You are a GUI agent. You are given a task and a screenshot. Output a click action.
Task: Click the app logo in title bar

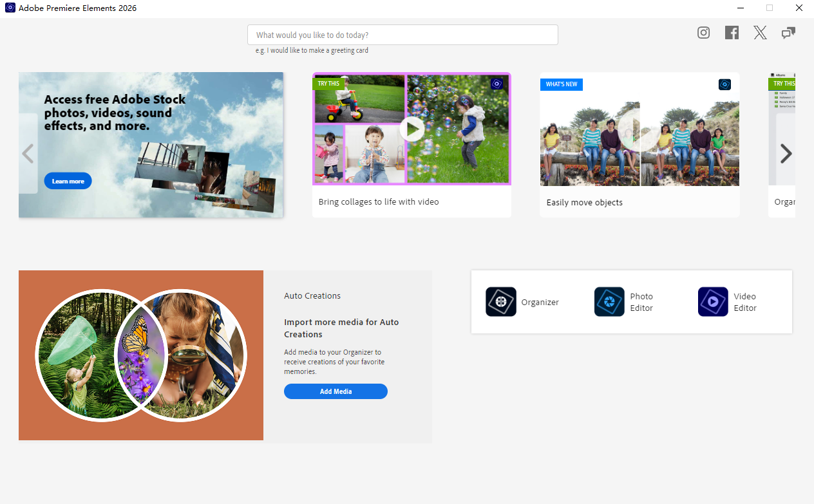(10, 8)
